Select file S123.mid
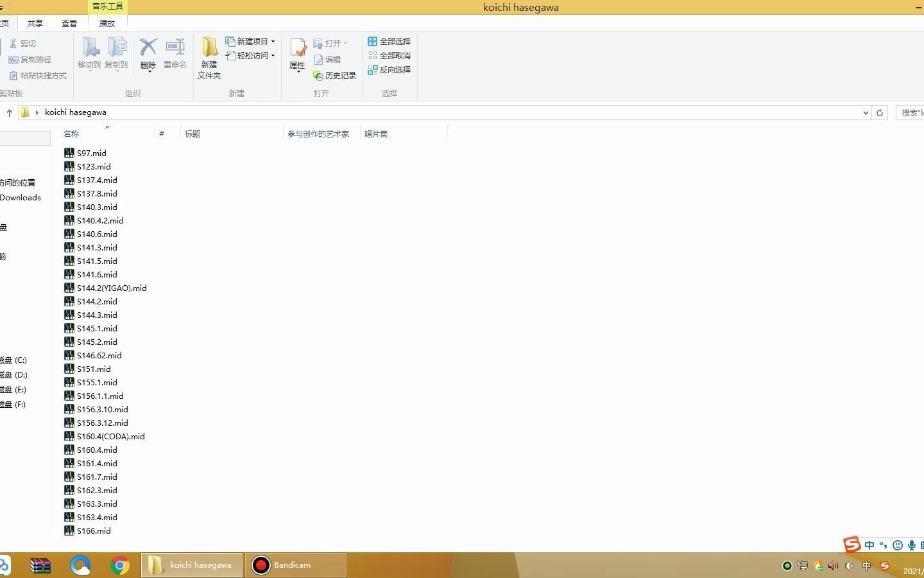This screenshot has width=924, height=578. (x=87, y=166)
